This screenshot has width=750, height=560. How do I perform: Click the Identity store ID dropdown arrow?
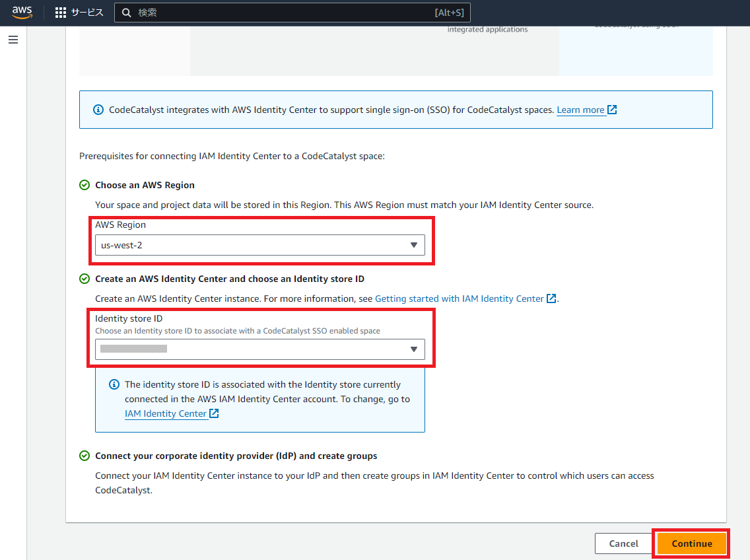[414, 349]
